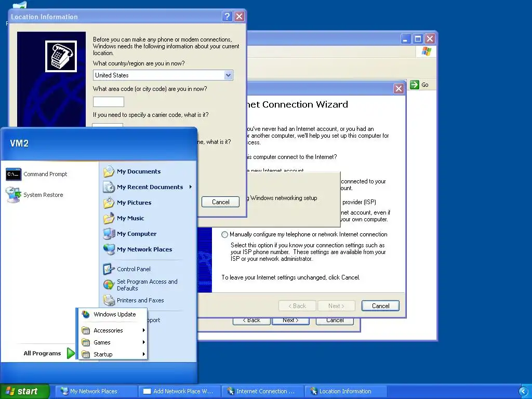532x399 pixels.
Task: Minimize the My Network Places window
Action: pyautogui.click(x=406, y=38)
